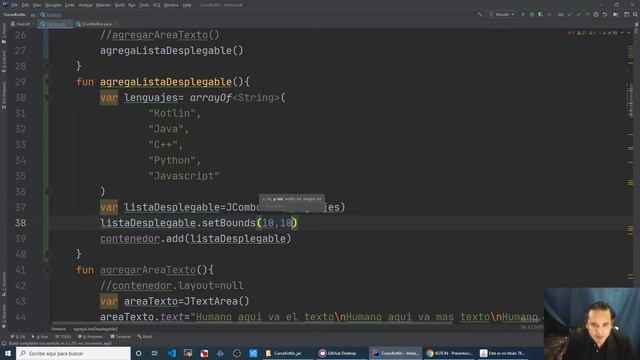Open the Edit menu
The height and width of the screenshot is (360, 640).
tap(25, 5)
